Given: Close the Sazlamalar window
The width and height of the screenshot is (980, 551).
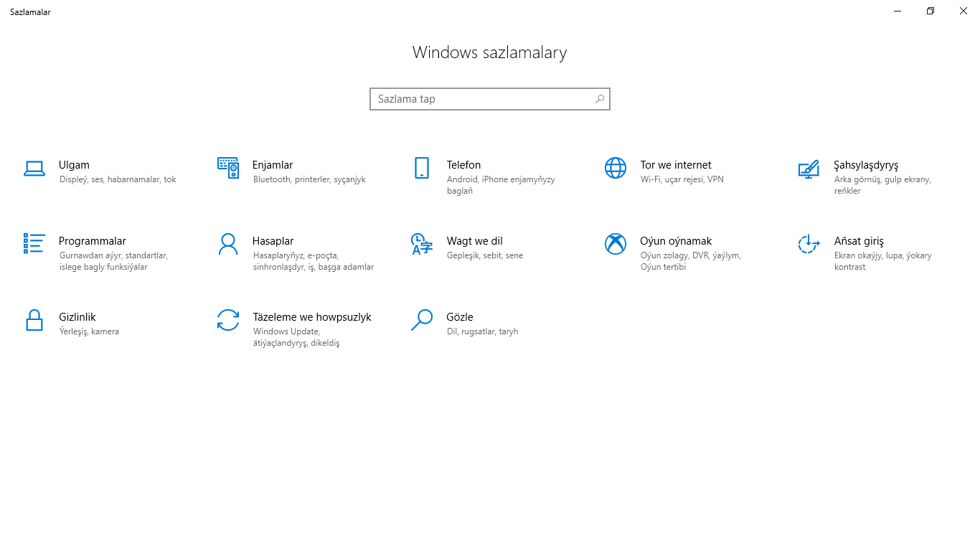Looking at the screenshot, I should (963, 11).
